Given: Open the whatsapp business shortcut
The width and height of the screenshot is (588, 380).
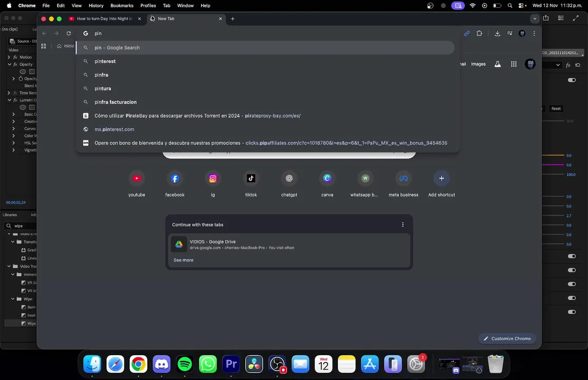Looking at the screenshot, I should point(365,178).
